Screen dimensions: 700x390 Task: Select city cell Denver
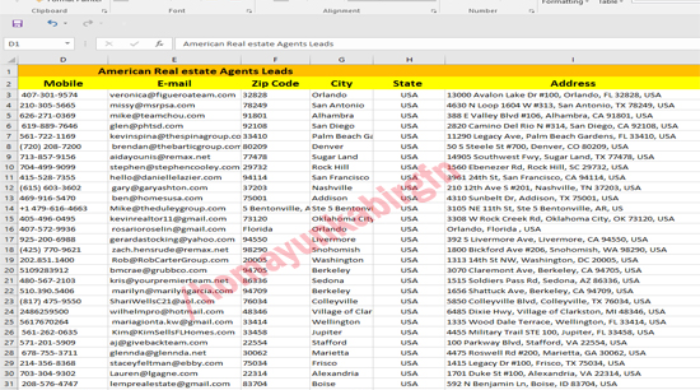coord(342,146)
